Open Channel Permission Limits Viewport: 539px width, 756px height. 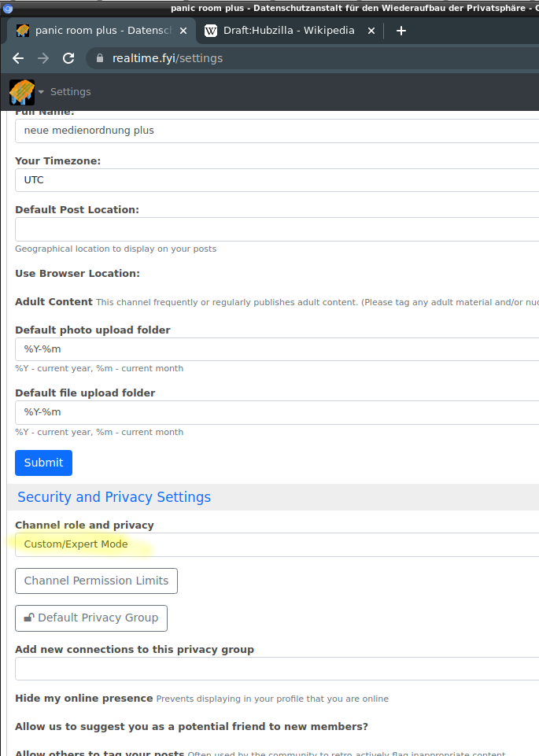(x=96, y=581)
